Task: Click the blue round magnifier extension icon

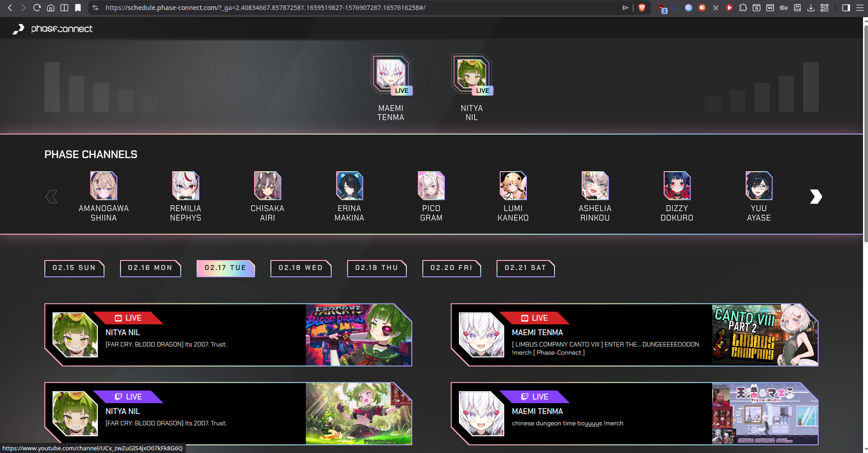Action: click(689, 8)
